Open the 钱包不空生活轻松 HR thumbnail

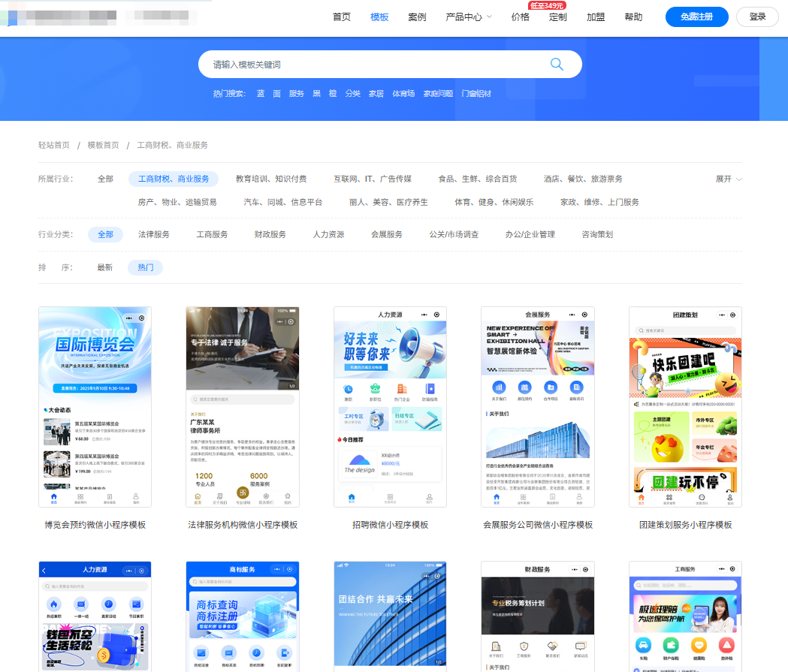tap(95, 616)
